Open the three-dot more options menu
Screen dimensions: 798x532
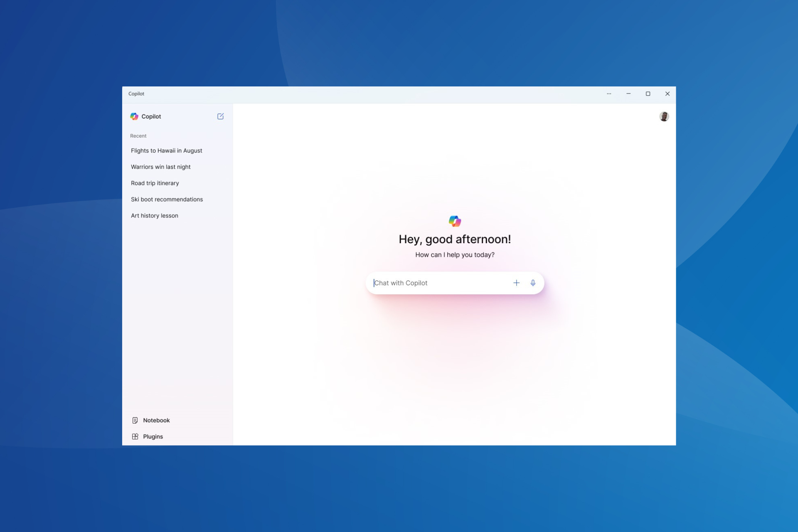(x=609, y=94)
